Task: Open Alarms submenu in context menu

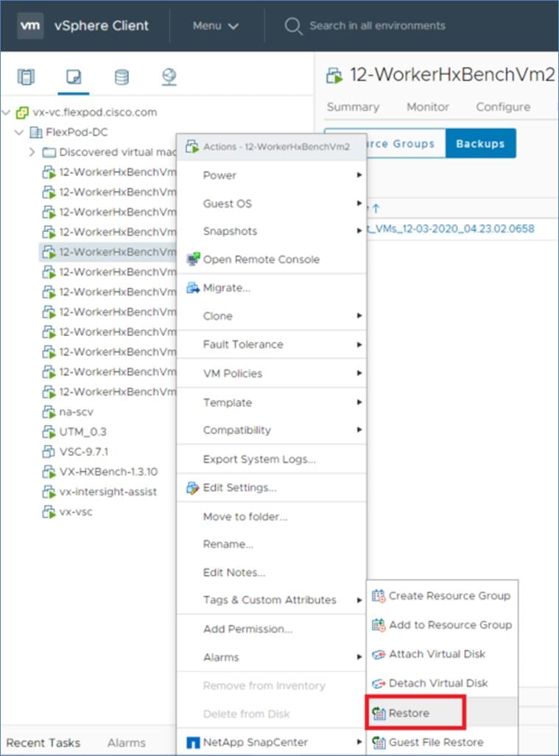Action: click(272, 657)
